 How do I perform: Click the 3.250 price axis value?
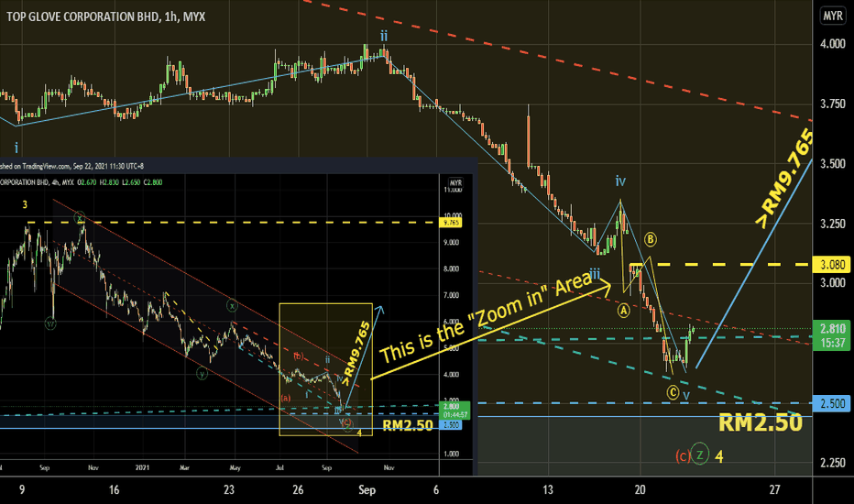[x=833, y=224]
